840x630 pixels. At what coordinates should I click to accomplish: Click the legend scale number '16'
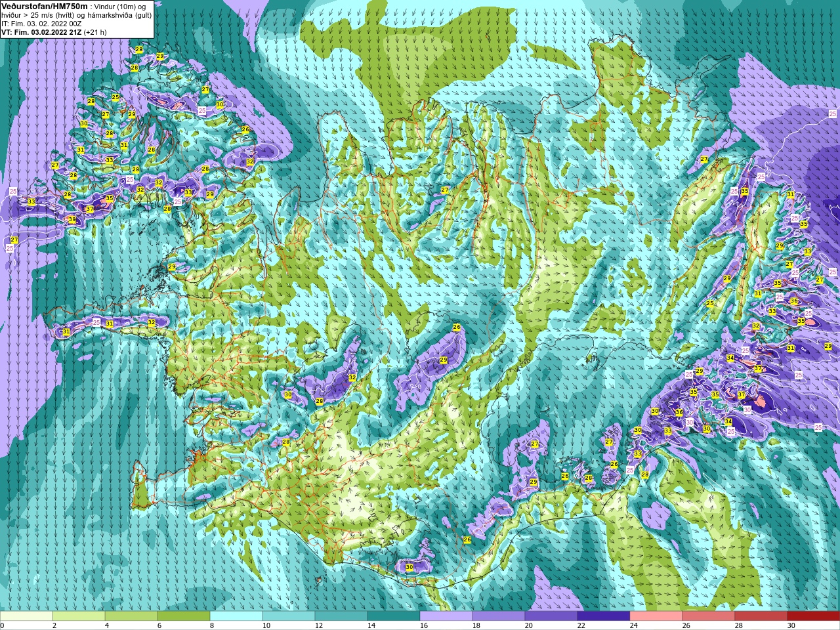pos(424,625)
